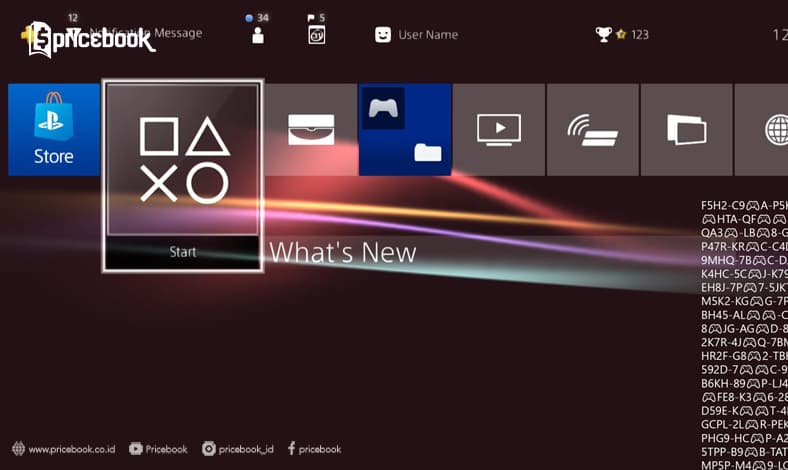Click the profile smiley face avatar
788x470 pixels.
tap(383, 35)
